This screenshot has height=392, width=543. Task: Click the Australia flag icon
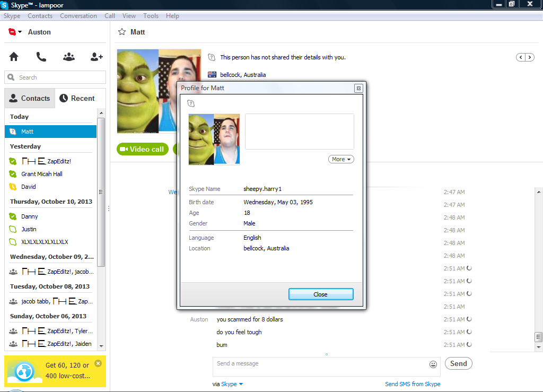(x=212, y=74)
